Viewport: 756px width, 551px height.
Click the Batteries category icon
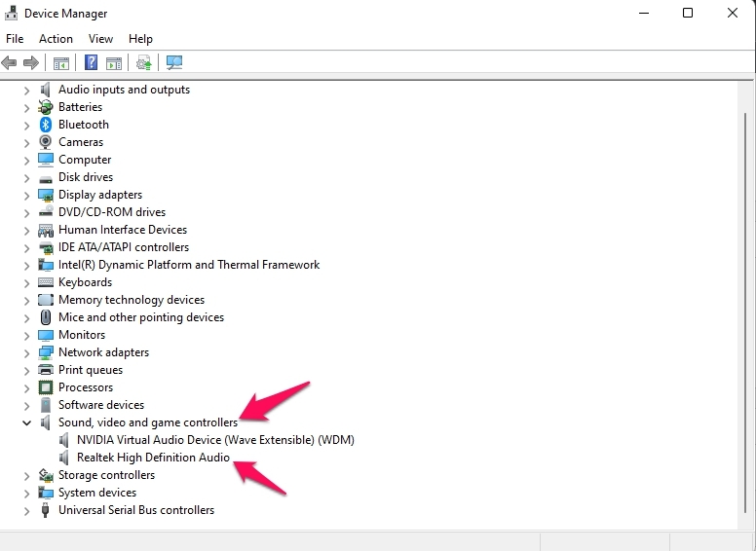pos(46,107)
